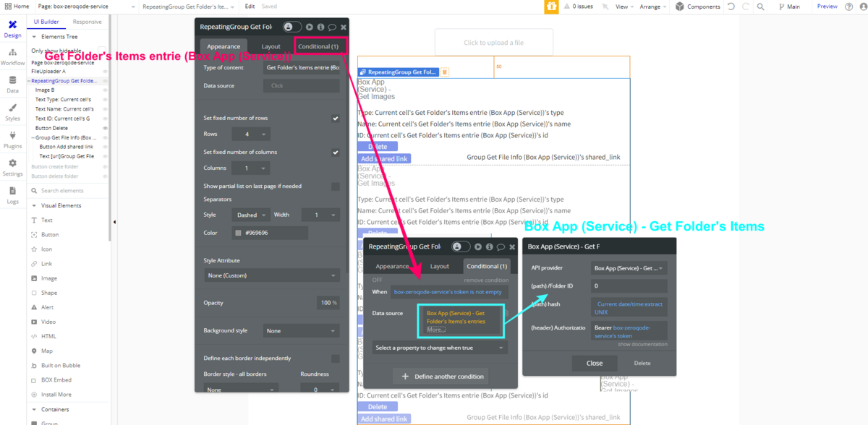The width and height of the screenshot is (868, 425).
Task: Switch to Layout tab in top editor
Action: coord(271,46)
